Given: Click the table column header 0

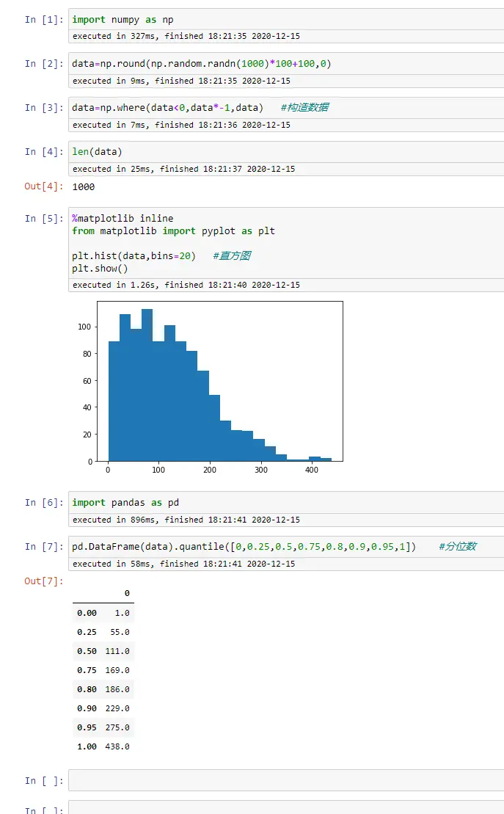Looking at the screenshot, I should (126, 593).
